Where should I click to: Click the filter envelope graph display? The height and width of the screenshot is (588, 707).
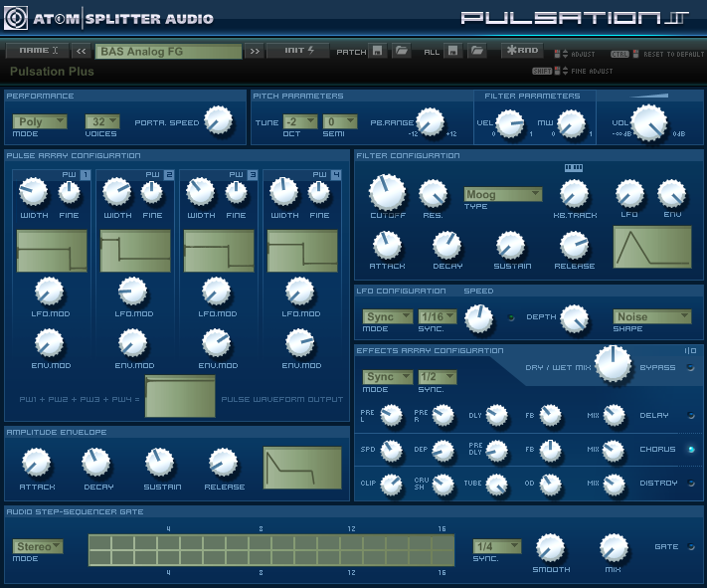652,248
